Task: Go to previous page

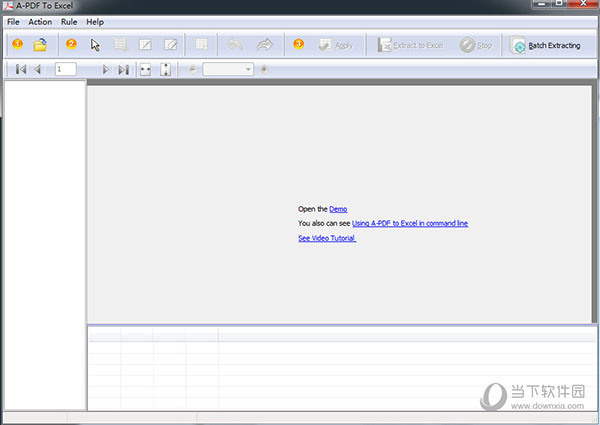Action: pos(38,69)
